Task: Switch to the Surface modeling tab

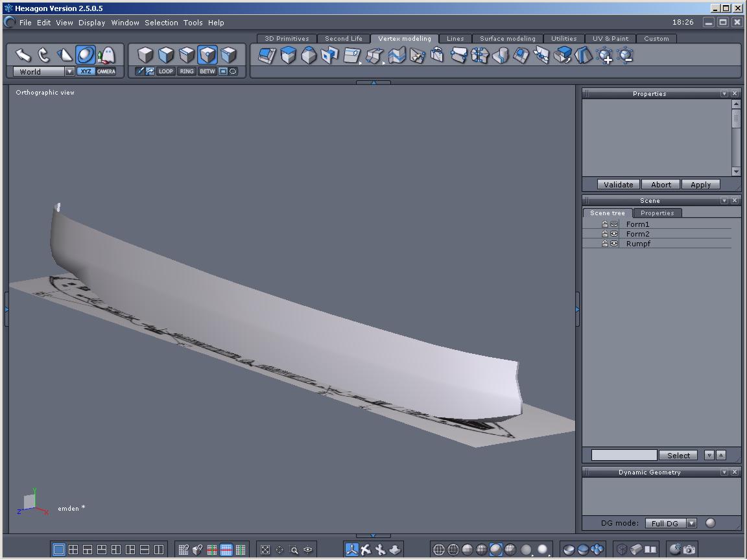Action: (507, 39)
